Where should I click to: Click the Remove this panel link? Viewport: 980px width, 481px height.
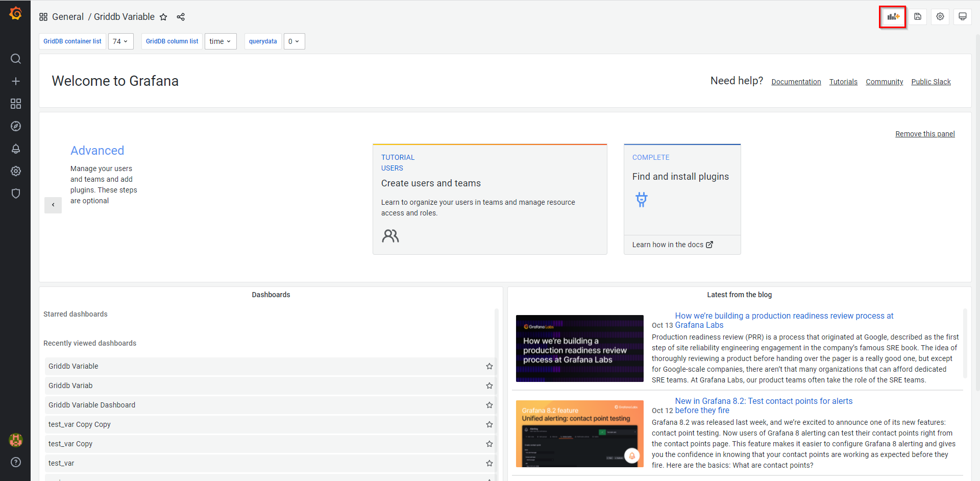(924, 134)
